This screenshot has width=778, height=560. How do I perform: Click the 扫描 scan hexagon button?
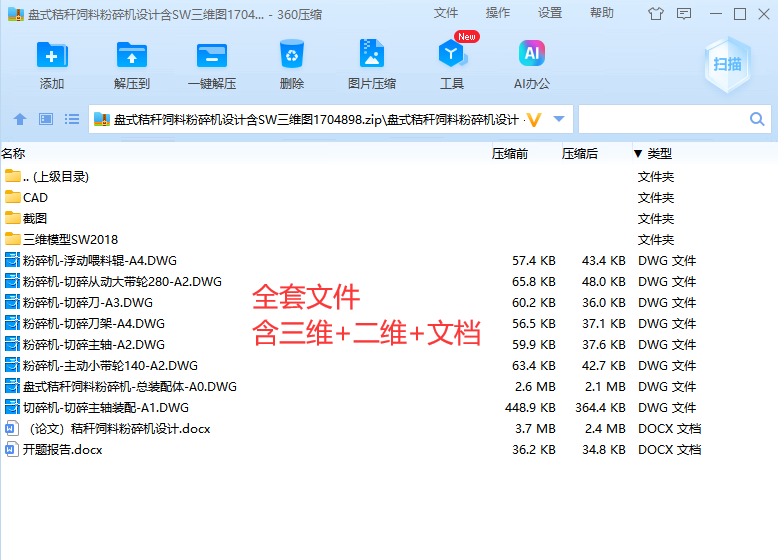click(x=727, y=64)
